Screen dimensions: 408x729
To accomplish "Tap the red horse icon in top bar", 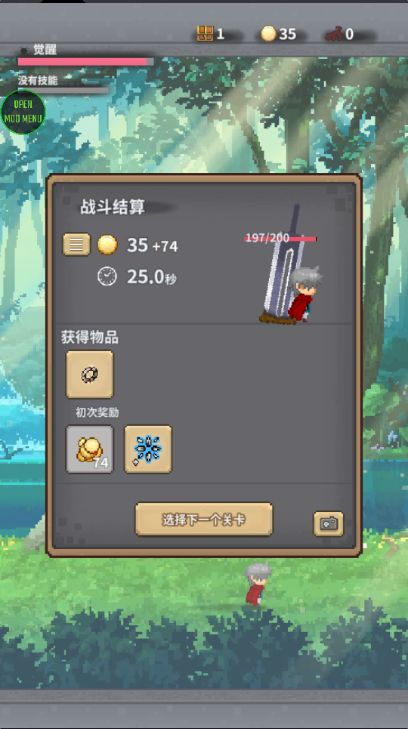I will pos(333,34).
